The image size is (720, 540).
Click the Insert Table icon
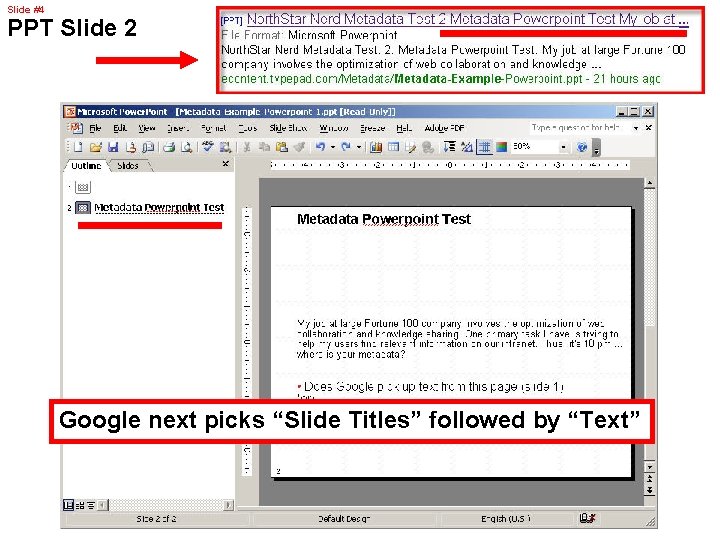393,147
